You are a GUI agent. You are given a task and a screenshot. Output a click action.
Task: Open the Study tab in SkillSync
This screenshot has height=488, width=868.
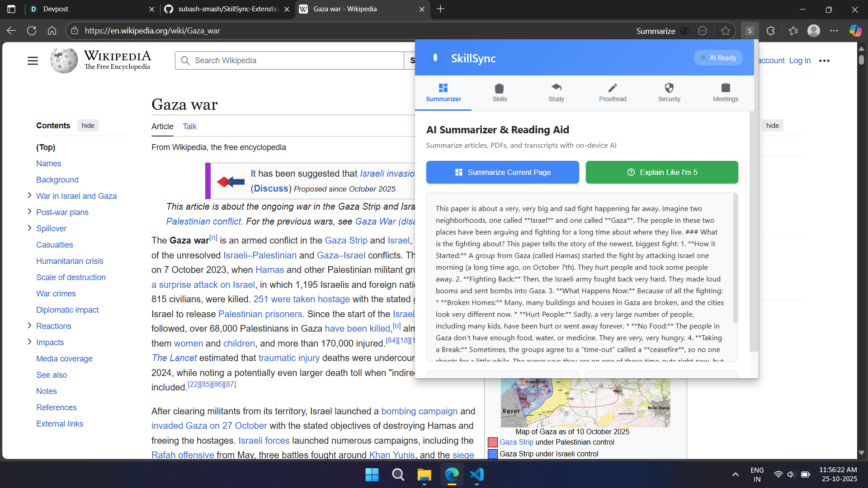tap(556, 93)
